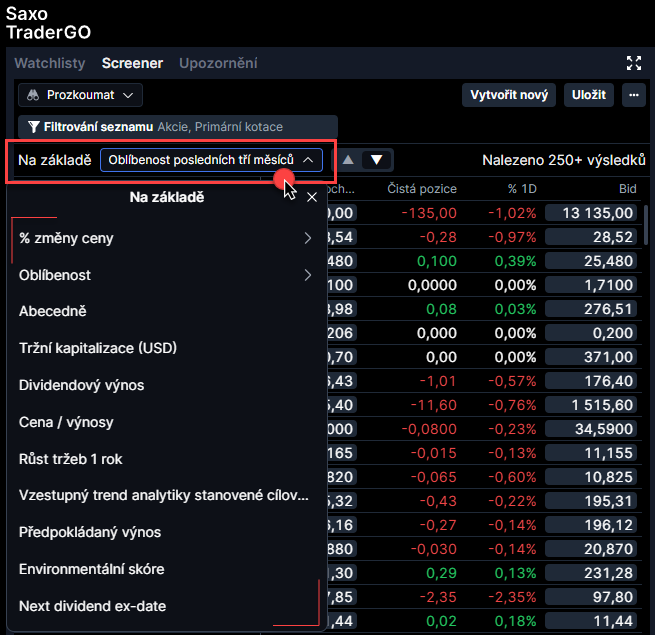
Task: Select Abecedně sort option
Action: click(x=53, y=311)
